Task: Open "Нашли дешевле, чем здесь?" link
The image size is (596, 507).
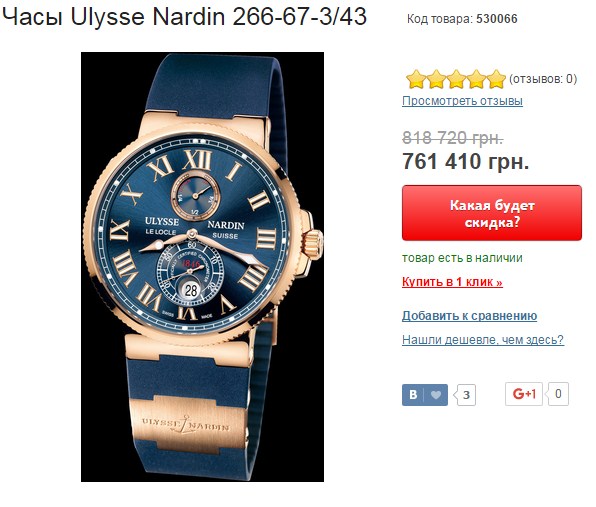Action: click(483, 339)
